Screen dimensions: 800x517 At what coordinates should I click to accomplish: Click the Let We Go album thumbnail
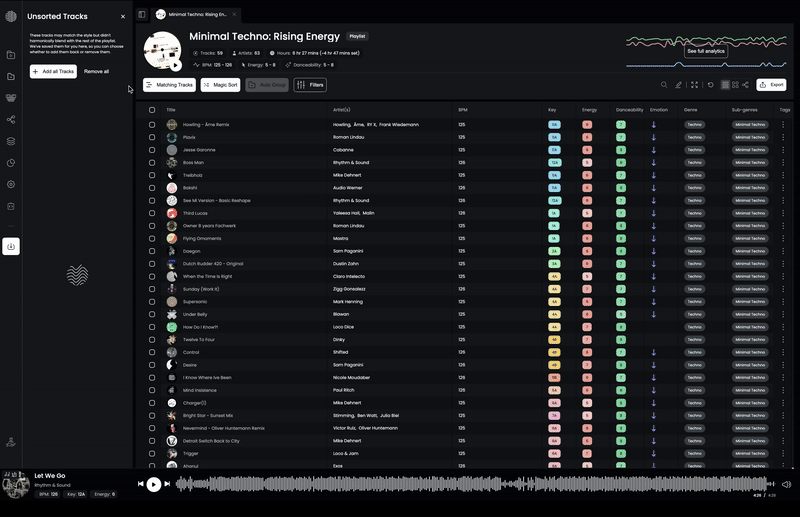pos(16,484)
